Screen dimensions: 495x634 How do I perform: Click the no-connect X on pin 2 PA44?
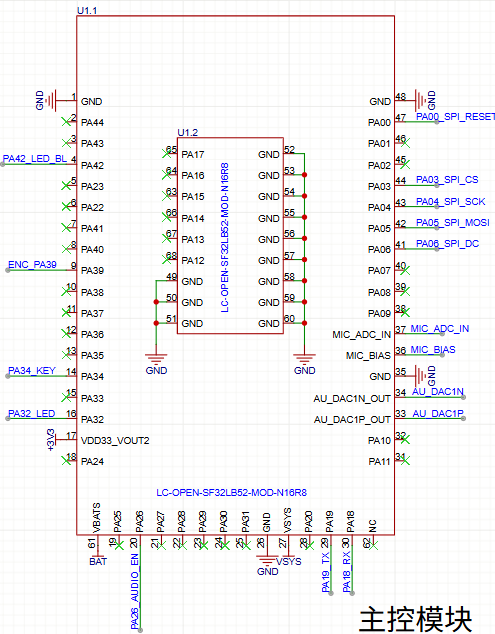(66, 121)
